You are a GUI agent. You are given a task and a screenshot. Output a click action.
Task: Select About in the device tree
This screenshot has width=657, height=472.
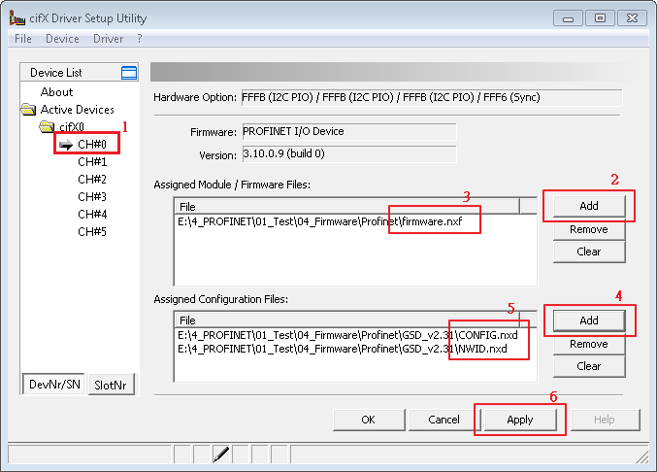coord(57,92)
